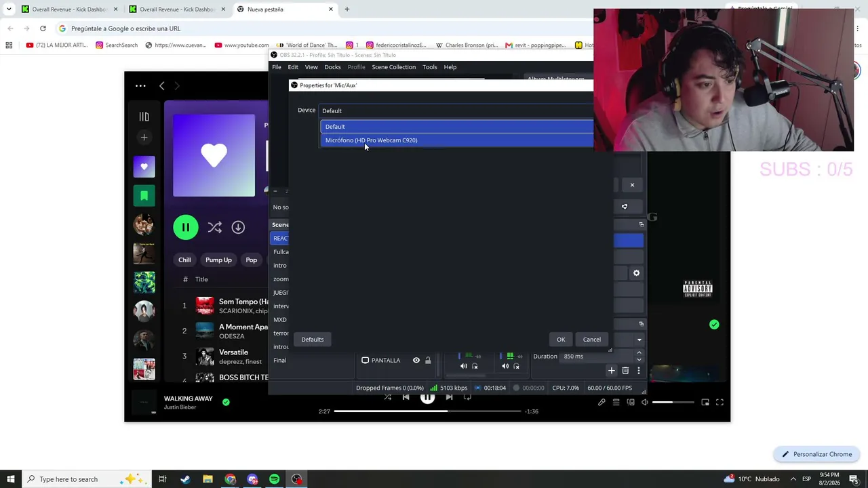Open OBS settings gear in controls dock
Screen dimensions: 868x488
click(636, 273)
